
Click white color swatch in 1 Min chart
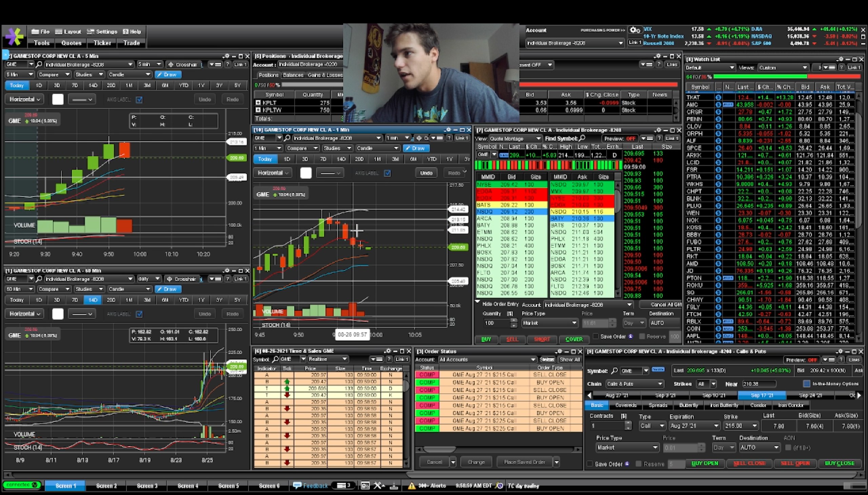tap(306, 173)
